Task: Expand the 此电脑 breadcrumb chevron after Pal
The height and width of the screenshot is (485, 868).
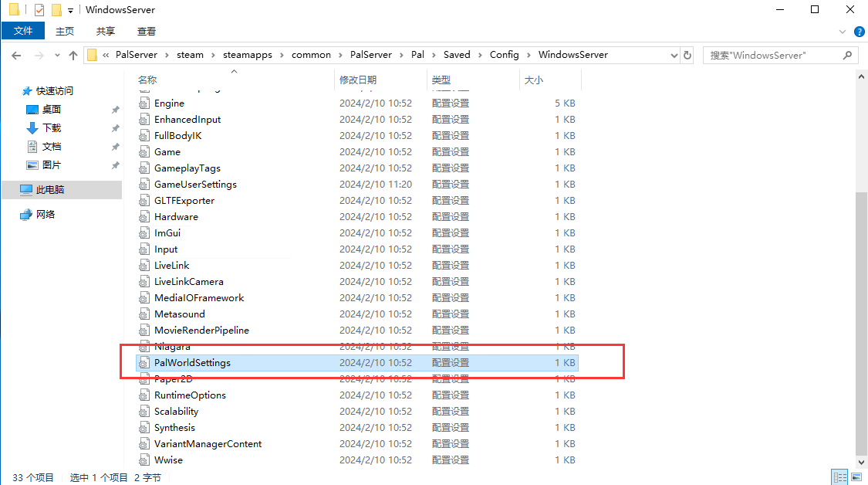Action: (432, 55)
